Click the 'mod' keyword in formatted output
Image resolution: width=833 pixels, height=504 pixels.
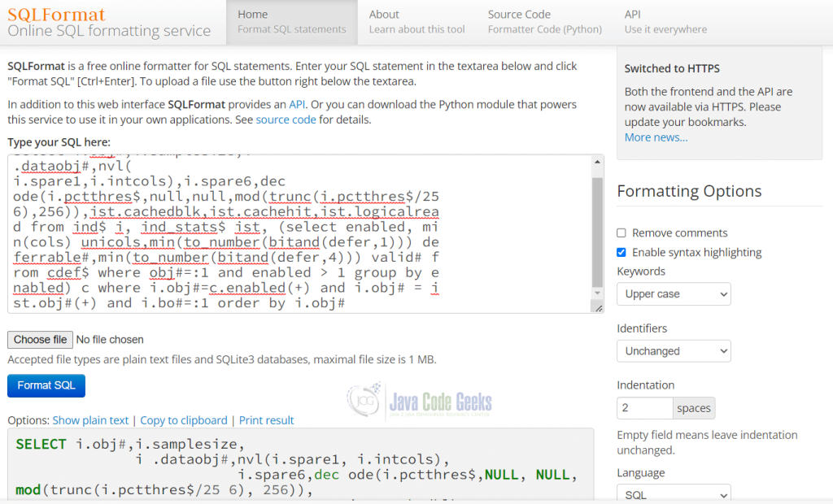pyautogui.click(x=28, y=489)
